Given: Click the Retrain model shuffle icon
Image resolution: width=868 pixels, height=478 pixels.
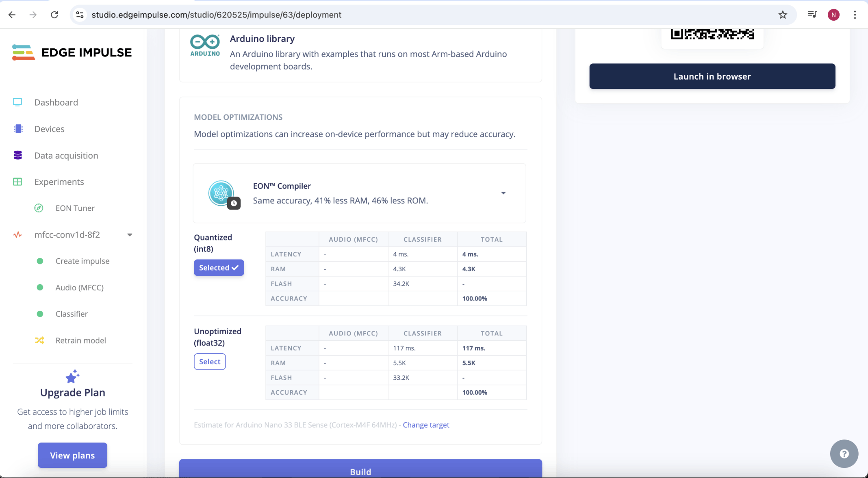Looking at the screenshot, I should click(x=39, y=340).
